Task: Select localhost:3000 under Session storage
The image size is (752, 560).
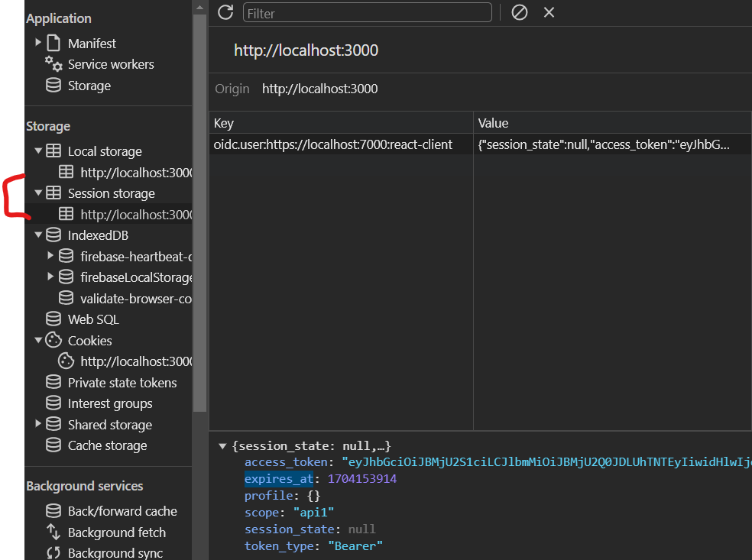Action: [x=122, y=214]
